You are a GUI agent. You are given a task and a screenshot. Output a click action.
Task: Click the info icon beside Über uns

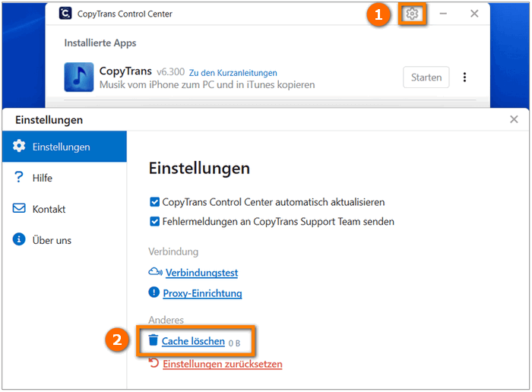pyautogui.click(x=19, y=239)
